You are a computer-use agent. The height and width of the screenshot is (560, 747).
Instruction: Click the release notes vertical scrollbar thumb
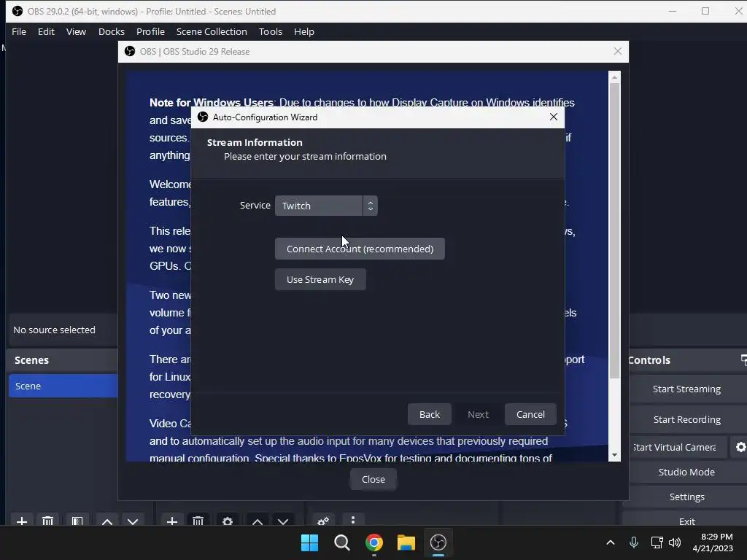[x=614, y=231]
